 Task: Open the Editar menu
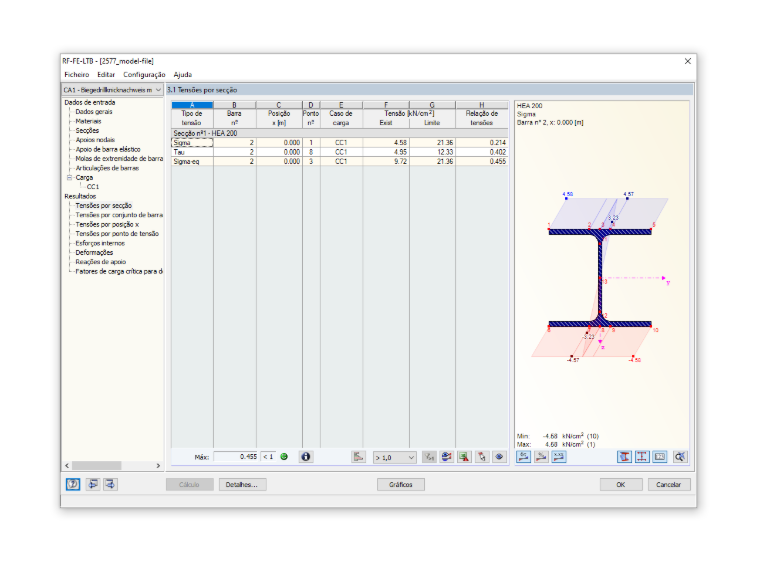point(106,75)
